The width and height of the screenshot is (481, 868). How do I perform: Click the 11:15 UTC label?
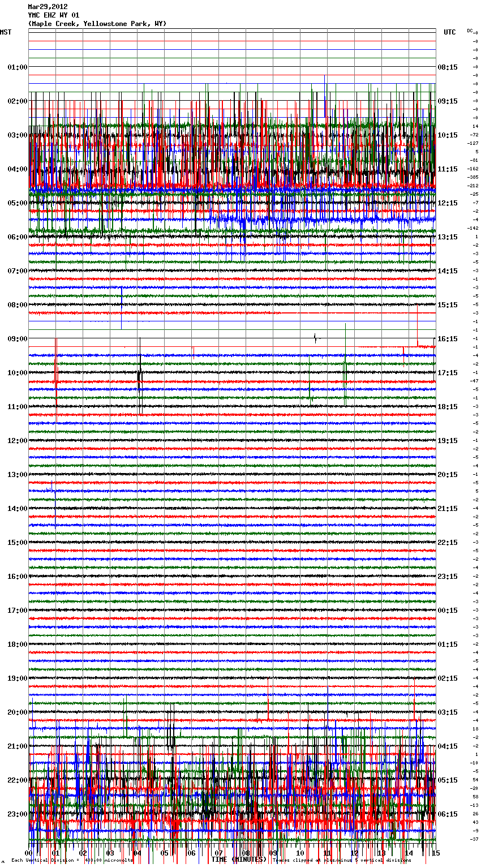pos(448,169)
